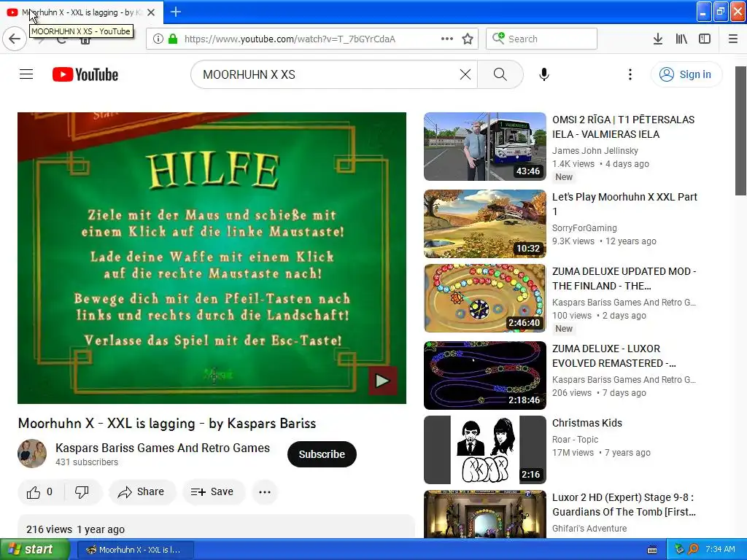Like the video with thumbs up
Screen dimensions: 747x560
[x=39, y=492]
